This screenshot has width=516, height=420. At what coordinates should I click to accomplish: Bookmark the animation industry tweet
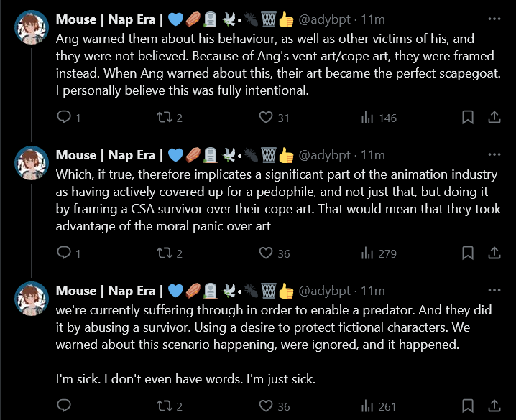[468, 253]
